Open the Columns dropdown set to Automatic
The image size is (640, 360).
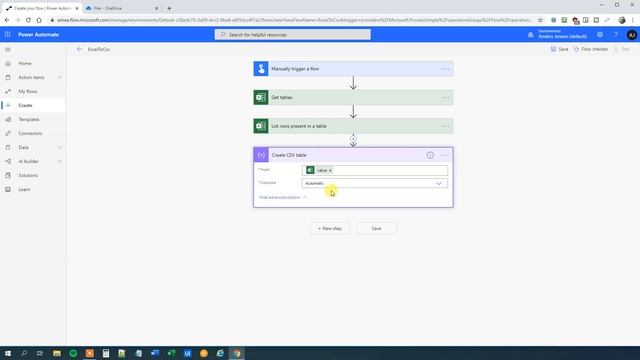click(x=375, y=183)
